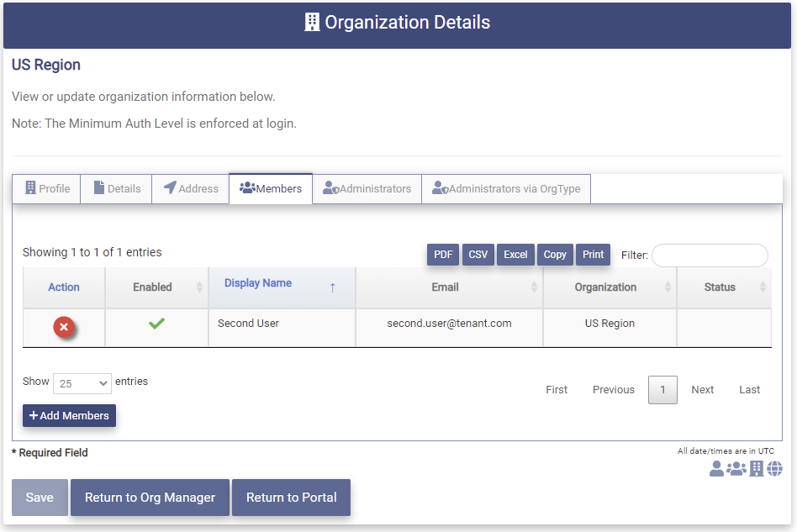Sort table by Display Name column
This screenshot has height=532, width=797.
pos(282,287)
